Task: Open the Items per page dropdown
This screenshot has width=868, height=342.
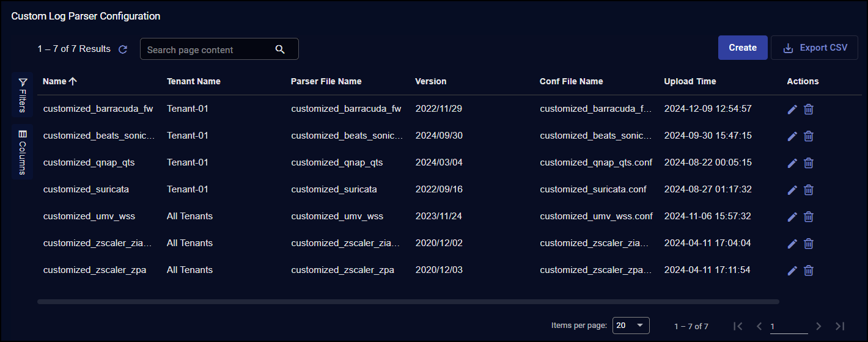Action: tap(630, 326)
